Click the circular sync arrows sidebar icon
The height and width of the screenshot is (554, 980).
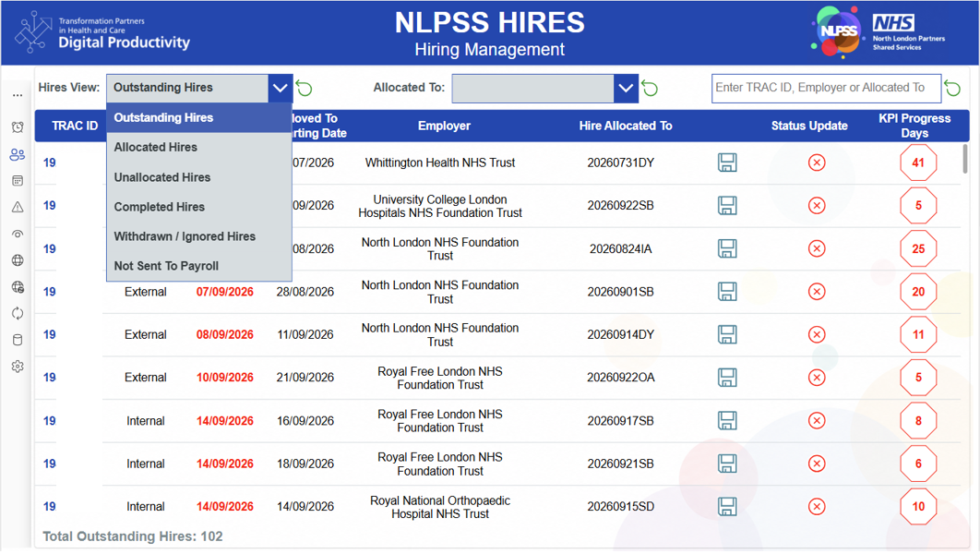[18, 313]
